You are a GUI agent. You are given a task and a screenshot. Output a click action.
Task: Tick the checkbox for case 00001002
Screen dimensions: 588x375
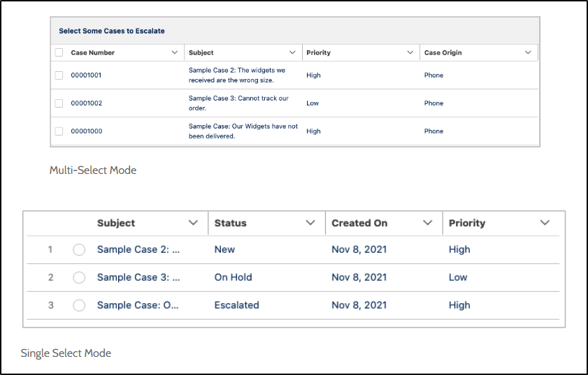click(59, 103)
